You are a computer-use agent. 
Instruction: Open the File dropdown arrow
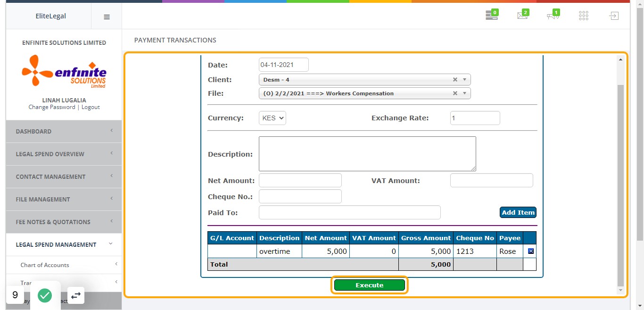point(464,93)
